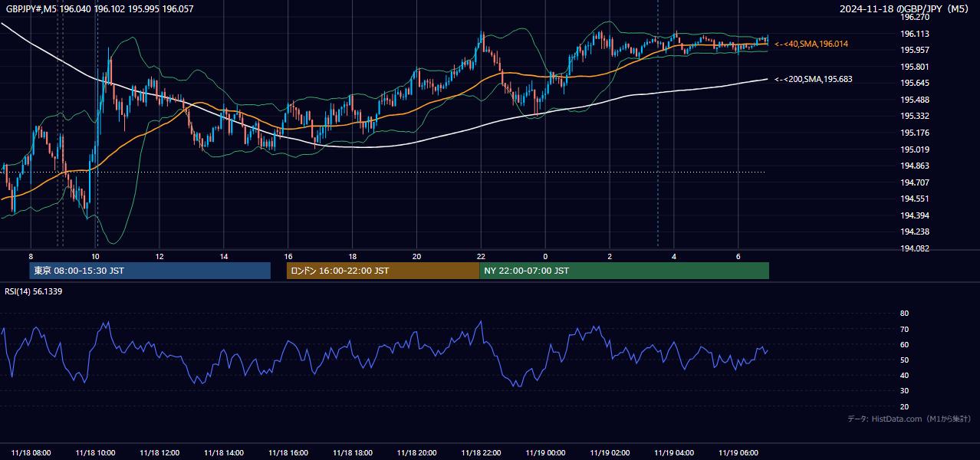Image resolution: width=980 pixels, height=460 pixels.
Task: Click RSI scale value 70
Action: 904,329
